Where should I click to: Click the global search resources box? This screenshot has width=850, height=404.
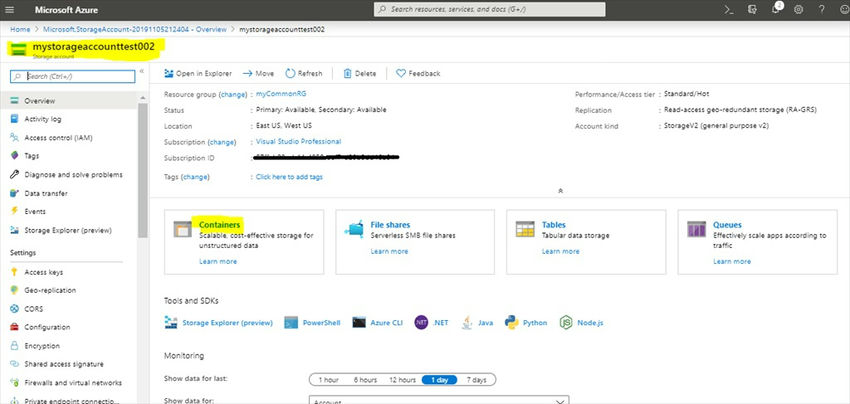(490, 9)
